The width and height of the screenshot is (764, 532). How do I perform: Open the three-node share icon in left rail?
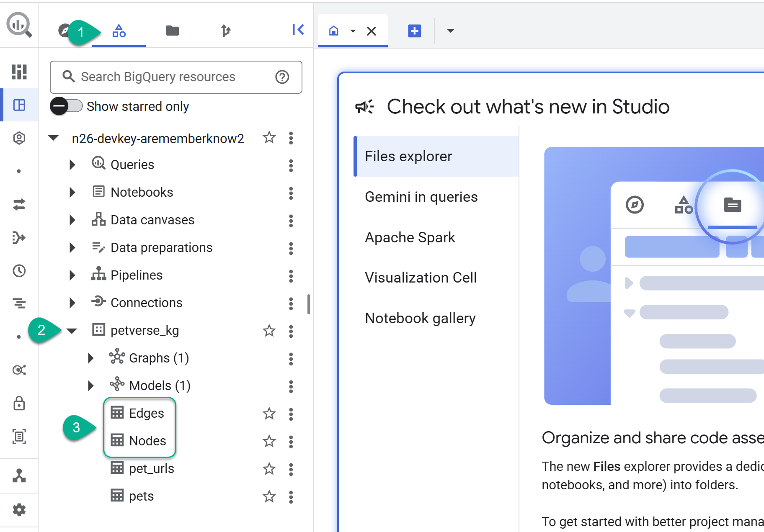(19, 475)
